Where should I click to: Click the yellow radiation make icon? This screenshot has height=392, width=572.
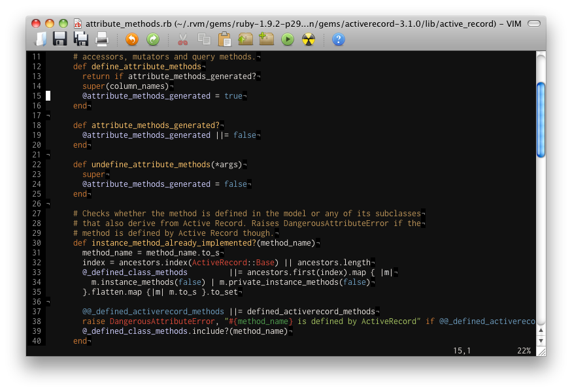pyautogui.click(x=309, y=39)
